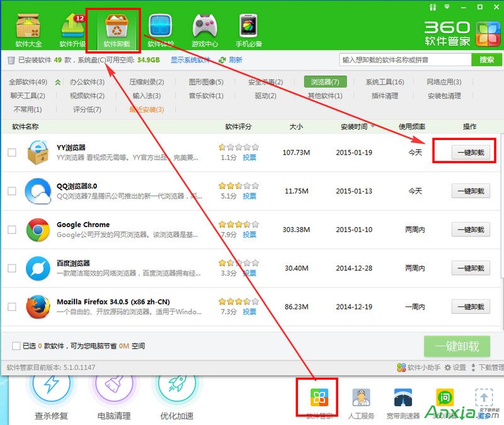The image size is (504, 425).
Task: Open the 手机必备 phone icon
Action: click(x=248, y=30)
